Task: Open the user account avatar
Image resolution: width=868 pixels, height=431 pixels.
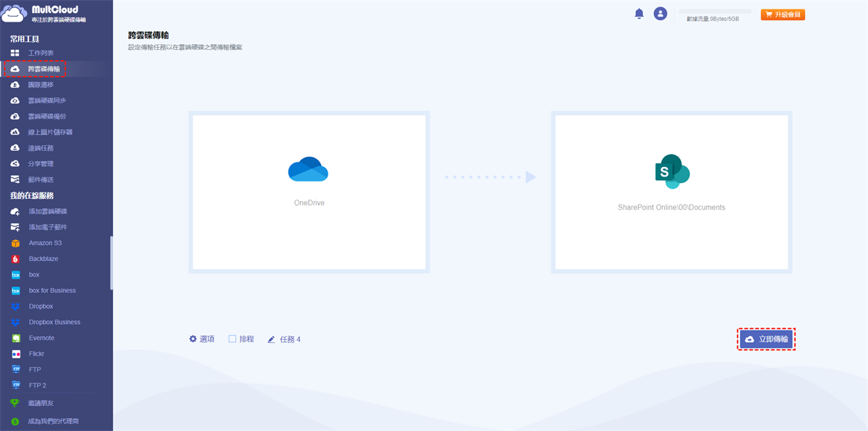Action: pos(660,14)
